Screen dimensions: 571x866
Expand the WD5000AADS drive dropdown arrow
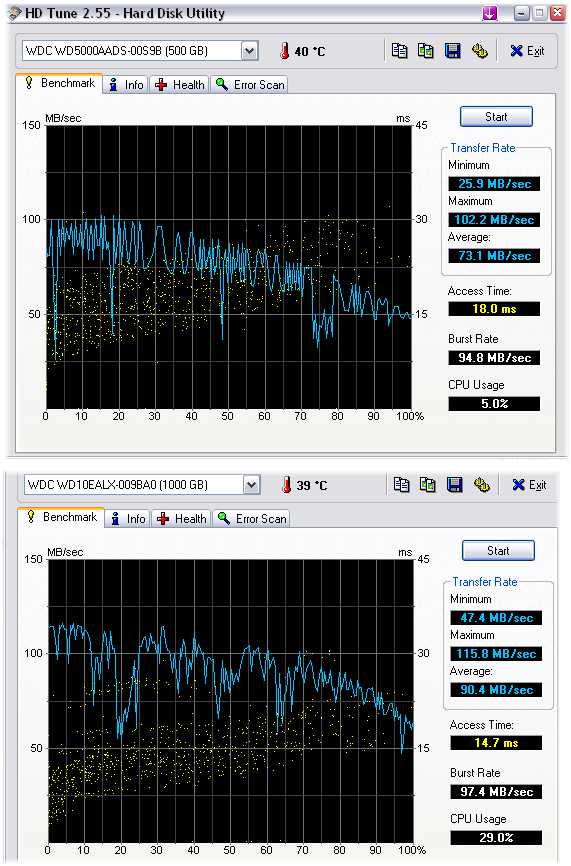[x=250, y=51]
